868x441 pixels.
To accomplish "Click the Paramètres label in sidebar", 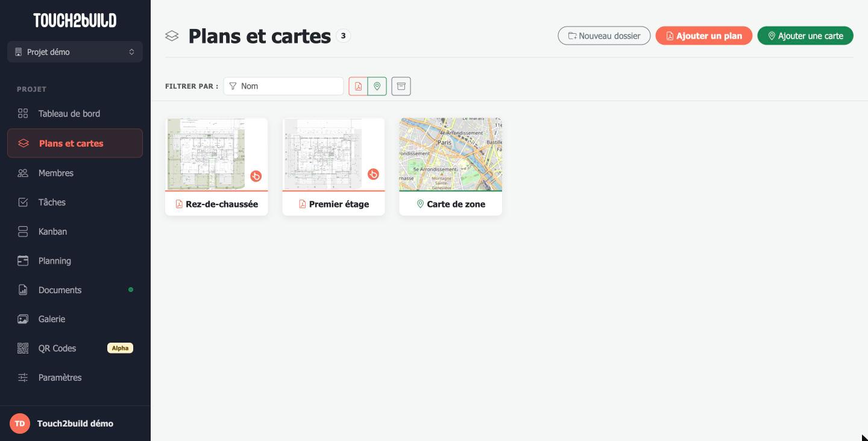I will point(60,378).
